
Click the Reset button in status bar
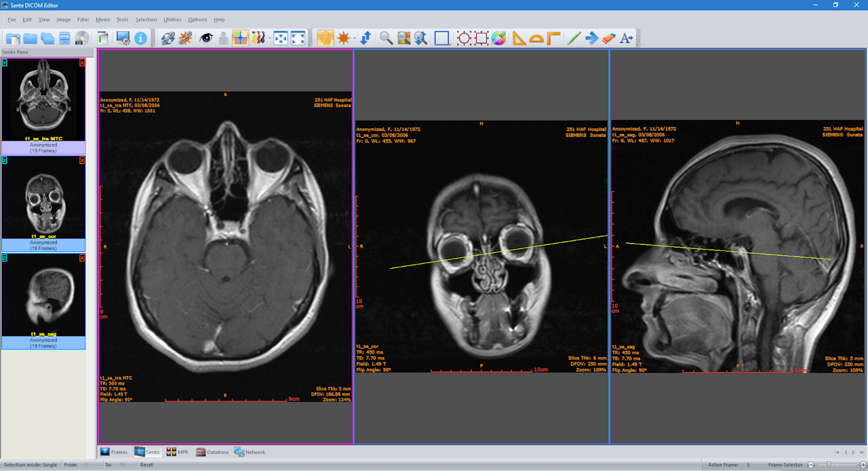pos(146,465)
